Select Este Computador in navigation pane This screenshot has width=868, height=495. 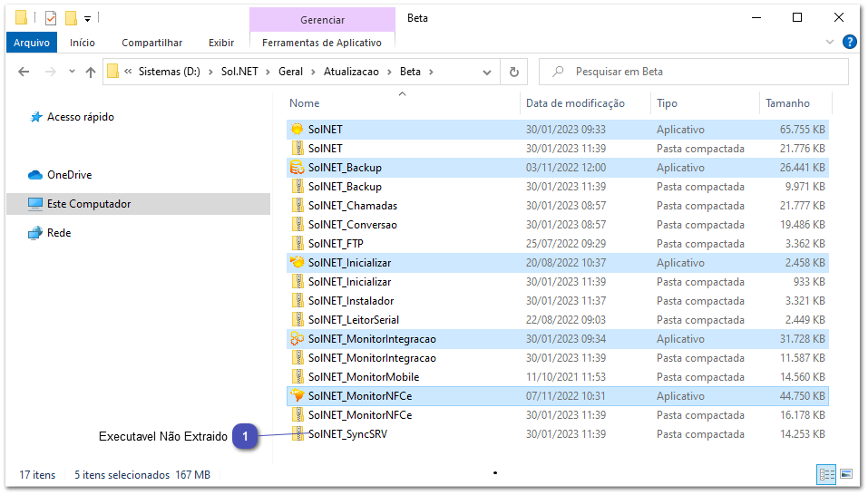click(x=139, y=204)
